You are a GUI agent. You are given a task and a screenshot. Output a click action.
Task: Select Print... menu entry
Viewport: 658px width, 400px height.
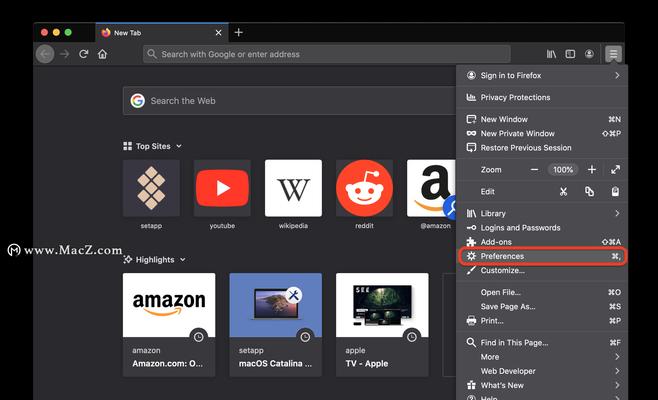[542, 321]
